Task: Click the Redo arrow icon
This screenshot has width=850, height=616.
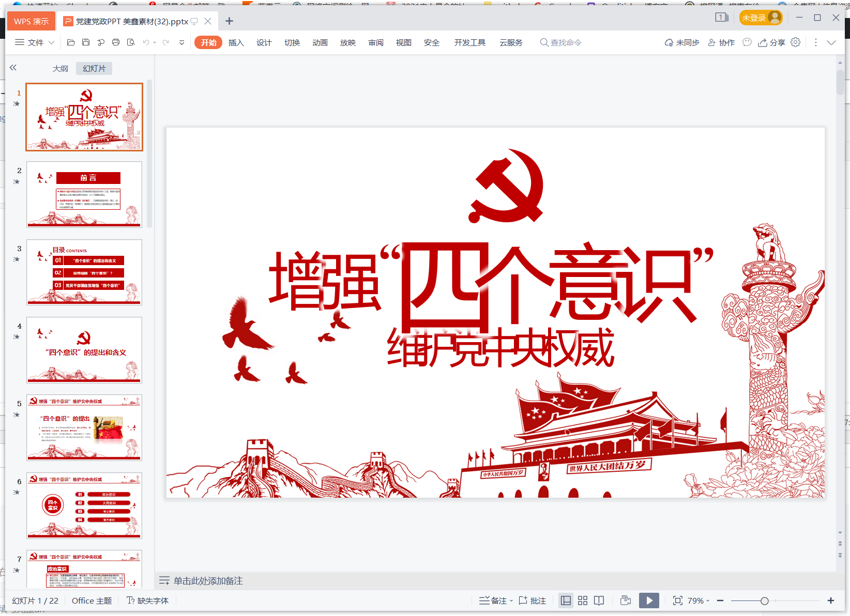Action: point(165,42)
